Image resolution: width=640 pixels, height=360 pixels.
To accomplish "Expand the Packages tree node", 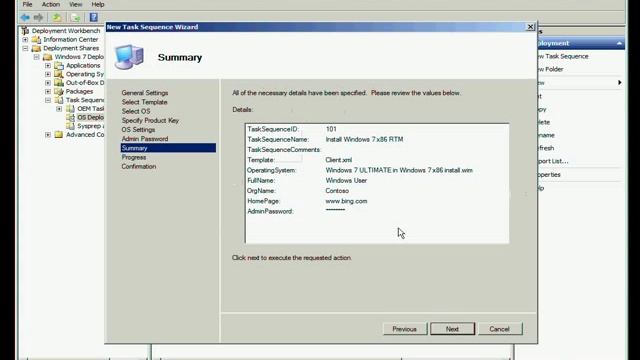I will (48, 91).
